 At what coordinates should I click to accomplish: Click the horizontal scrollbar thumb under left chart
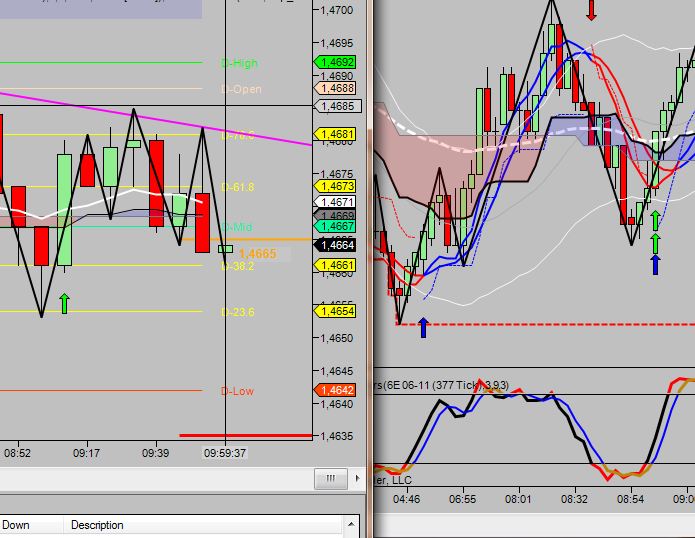pos(331,478)
